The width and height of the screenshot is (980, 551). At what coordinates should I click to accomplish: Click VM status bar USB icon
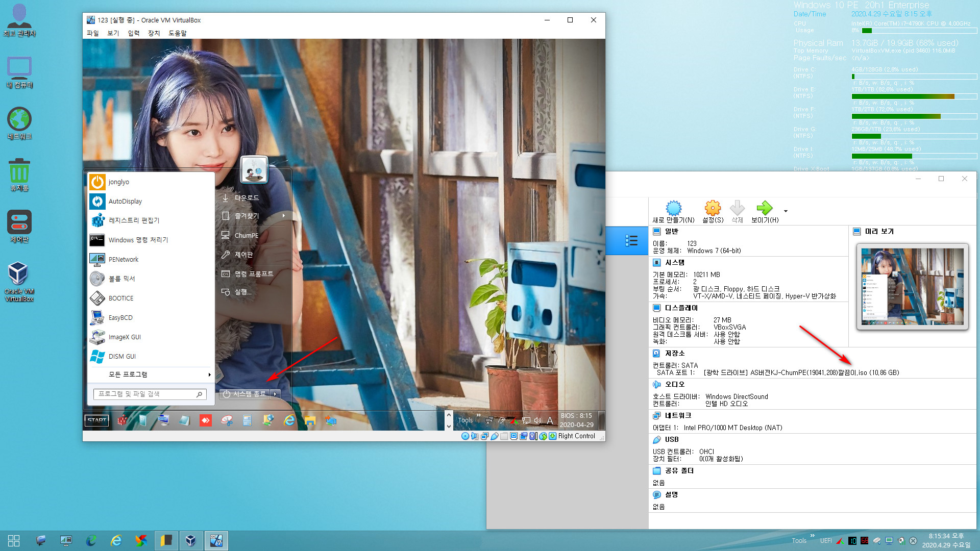click(494, 436)
